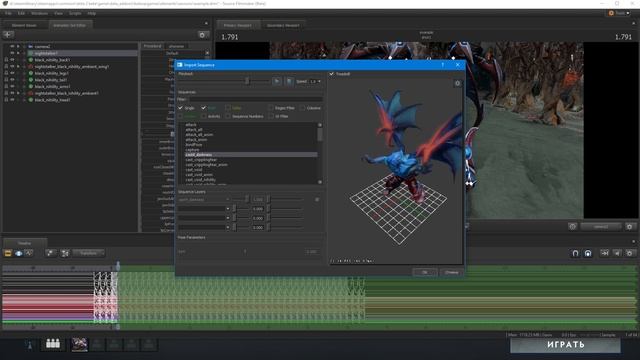Click the timeline icon directly before Transform dropdown

[65, 253]
